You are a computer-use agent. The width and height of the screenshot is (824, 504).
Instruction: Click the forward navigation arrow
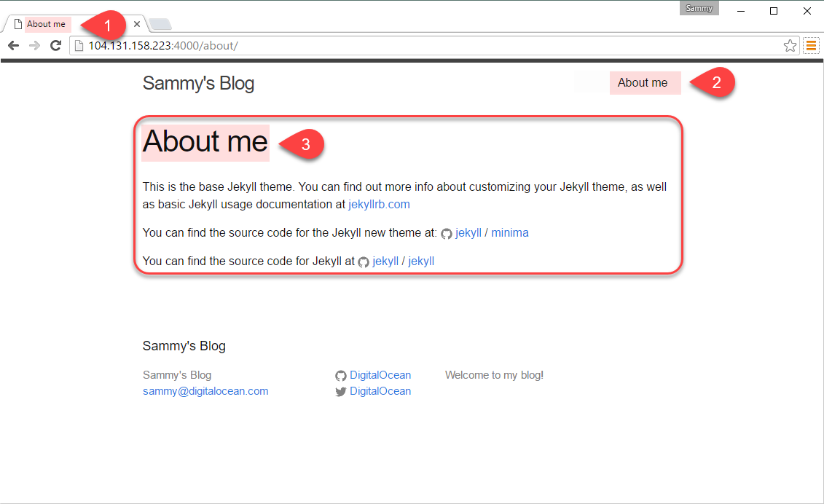click(x=35, y=46)
